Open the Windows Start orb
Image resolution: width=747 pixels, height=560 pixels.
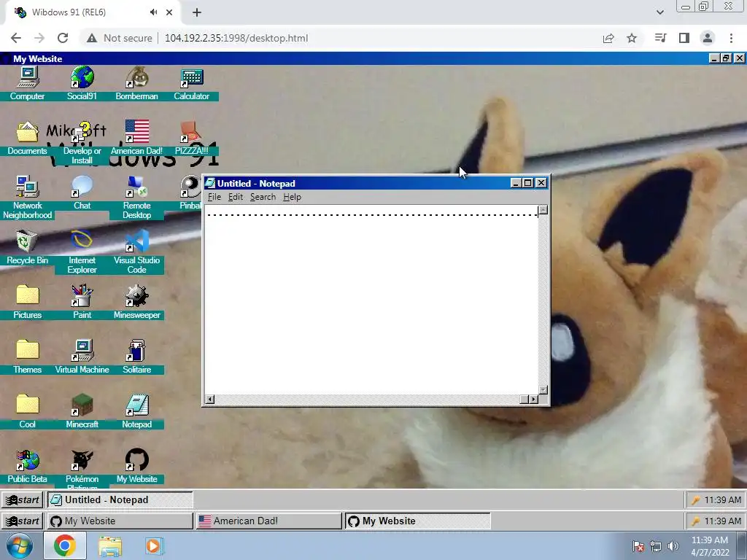pos(20,545)
